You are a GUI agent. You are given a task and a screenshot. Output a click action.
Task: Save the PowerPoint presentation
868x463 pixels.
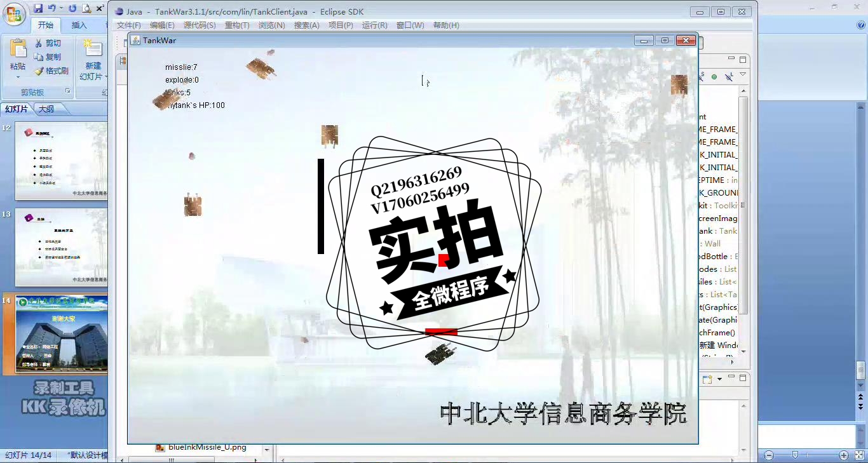[38, 8]
